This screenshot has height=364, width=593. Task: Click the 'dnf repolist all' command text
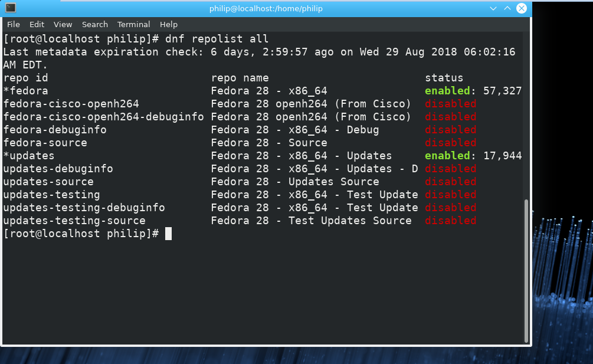[217, 39]
